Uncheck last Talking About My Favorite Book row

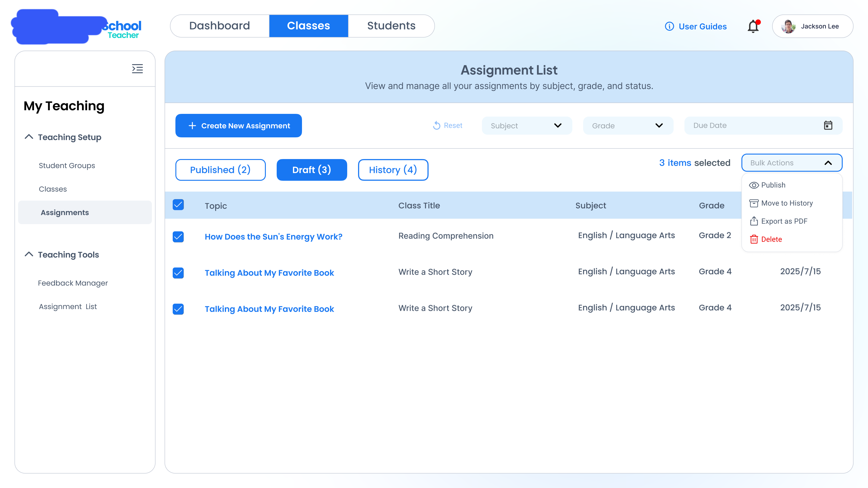(x=178, y=309)
